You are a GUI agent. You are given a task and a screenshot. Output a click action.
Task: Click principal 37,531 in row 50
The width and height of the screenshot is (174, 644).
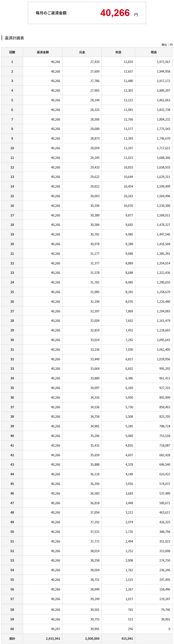tap(95, 532)
